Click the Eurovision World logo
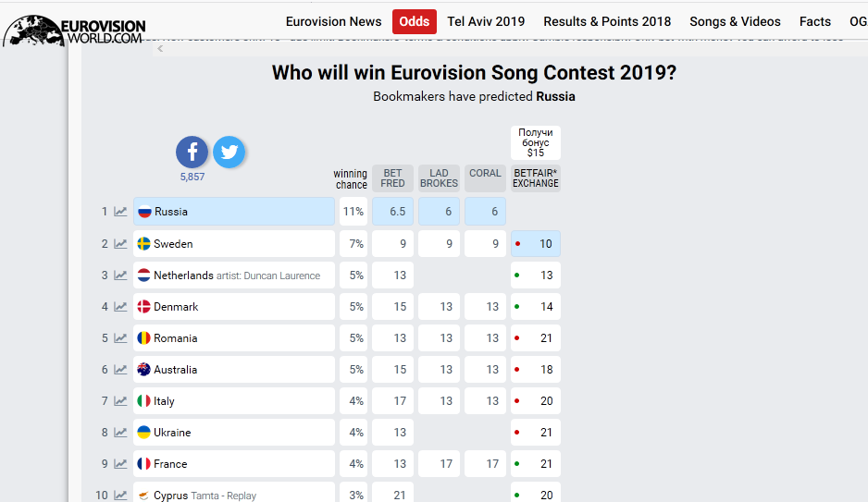This screenshot has height=502, width=868. click(74, 30)
